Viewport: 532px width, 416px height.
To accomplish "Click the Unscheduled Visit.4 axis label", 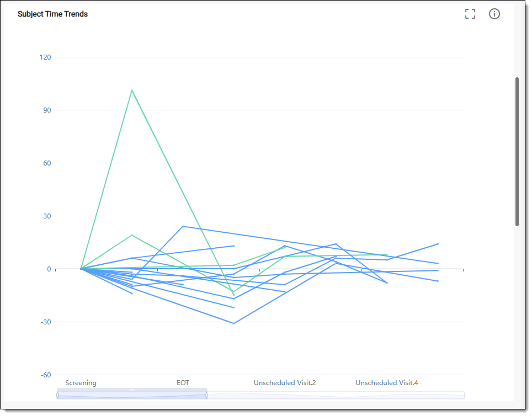I will [x=387, y=383].
